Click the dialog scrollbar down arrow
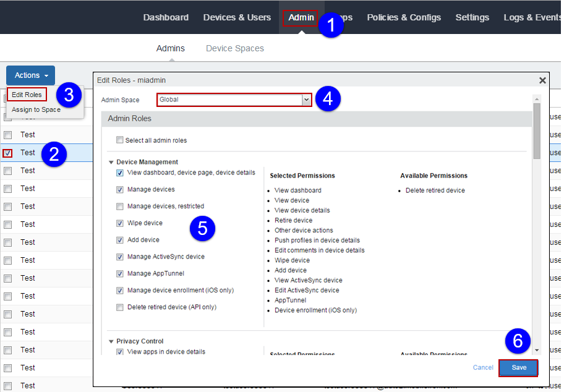This screenshot has width=564, height=392. click(537, 350)
